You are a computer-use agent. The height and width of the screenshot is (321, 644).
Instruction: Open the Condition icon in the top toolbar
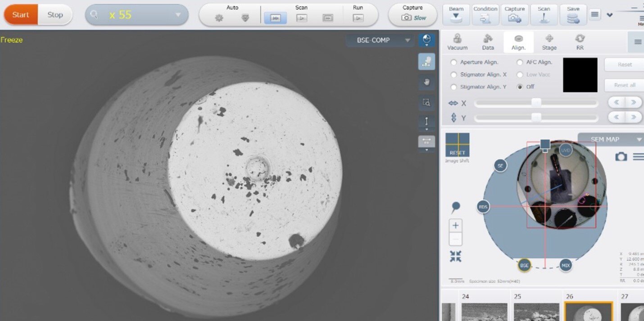tap(485, 14)
